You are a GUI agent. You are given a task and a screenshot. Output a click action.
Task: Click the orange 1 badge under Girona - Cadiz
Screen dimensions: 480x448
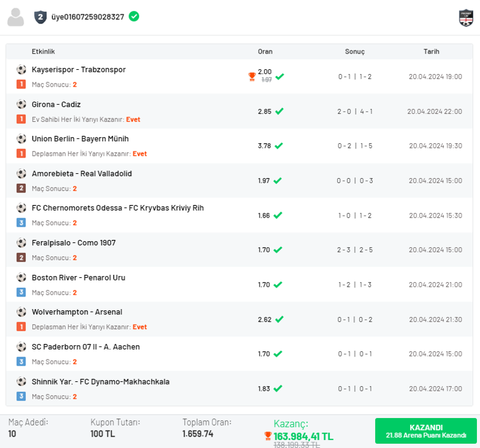click(x=21, y=119)
